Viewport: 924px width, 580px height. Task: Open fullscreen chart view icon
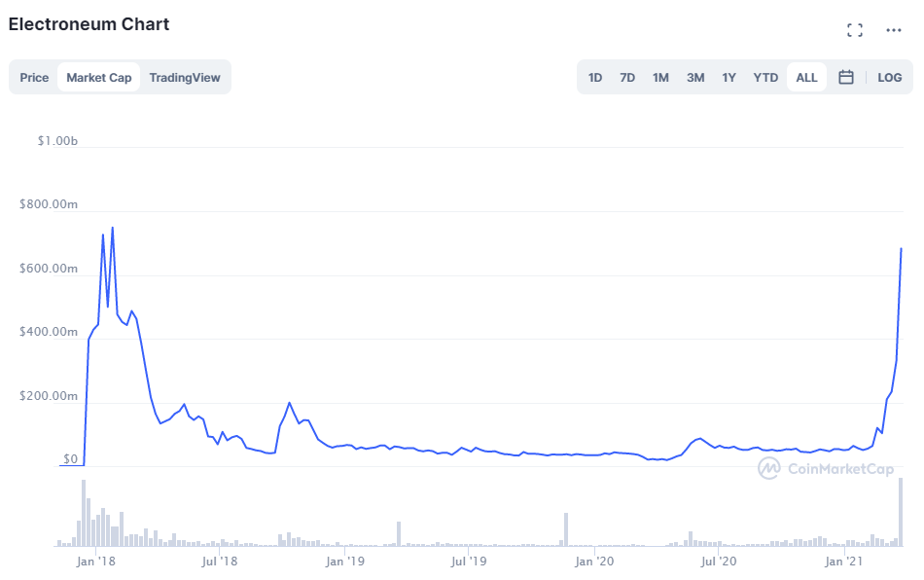pyautogui.click(x=855, y=30)
